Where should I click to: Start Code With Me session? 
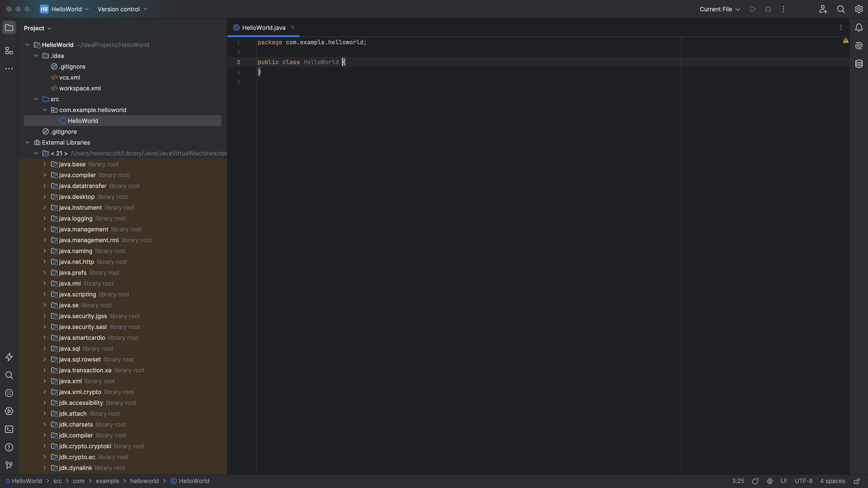tap(823, 9)
